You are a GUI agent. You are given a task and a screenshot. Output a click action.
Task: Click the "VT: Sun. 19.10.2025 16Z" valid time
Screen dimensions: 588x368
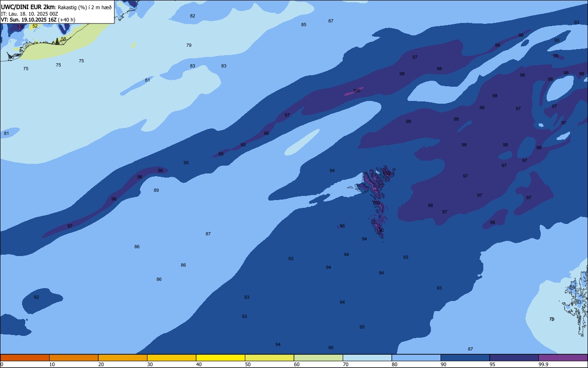[28, 20]
